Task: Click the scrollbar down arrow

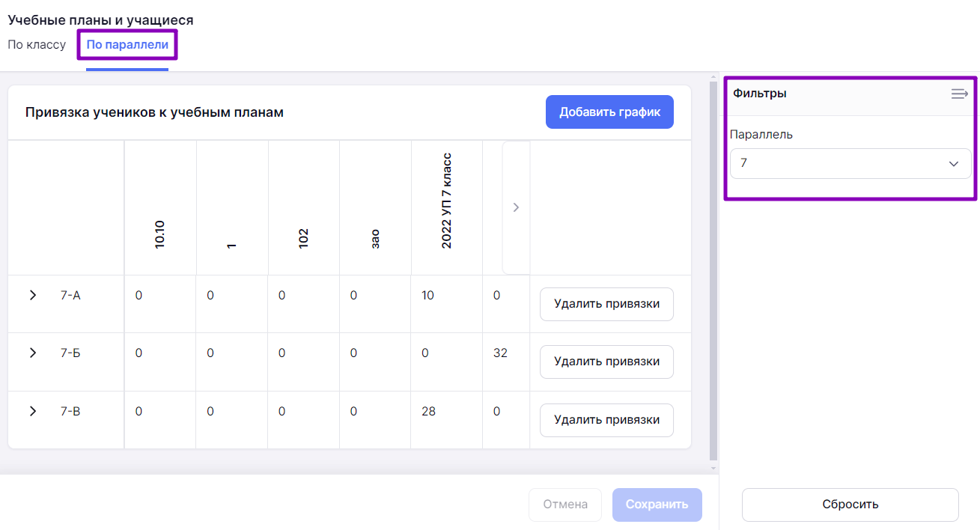Action: [713, 469]
